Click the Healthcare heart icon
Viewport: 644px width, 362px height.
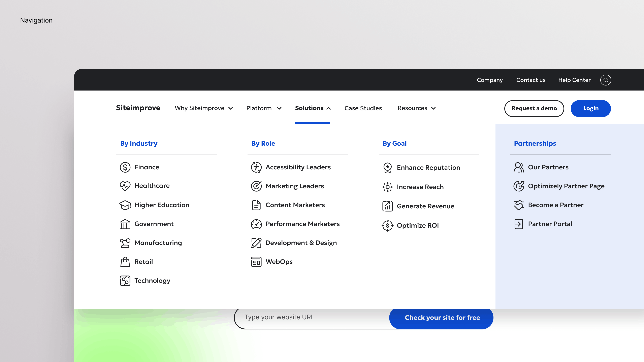click(125, 186)
